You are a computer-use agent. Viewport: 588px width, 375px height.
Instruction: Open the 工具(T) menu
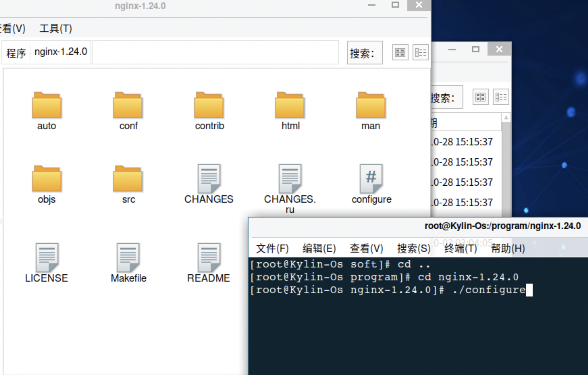[x=55, y=28]
